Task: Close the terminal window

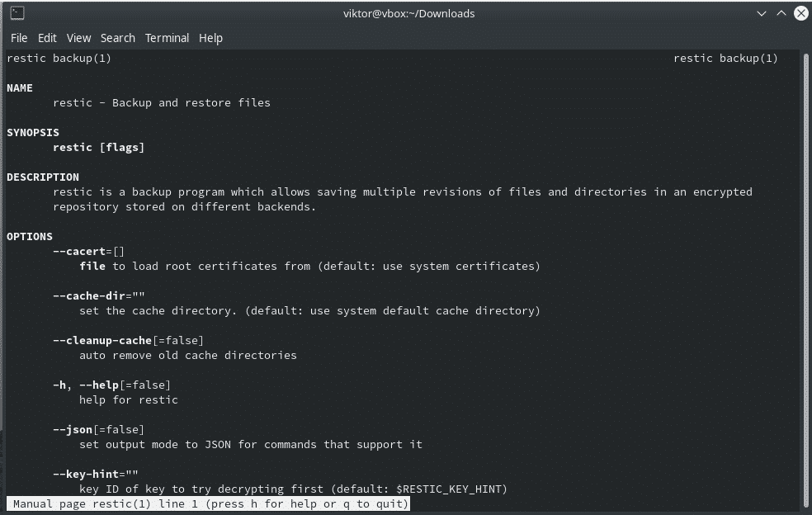Action: (x=800, y=13)
